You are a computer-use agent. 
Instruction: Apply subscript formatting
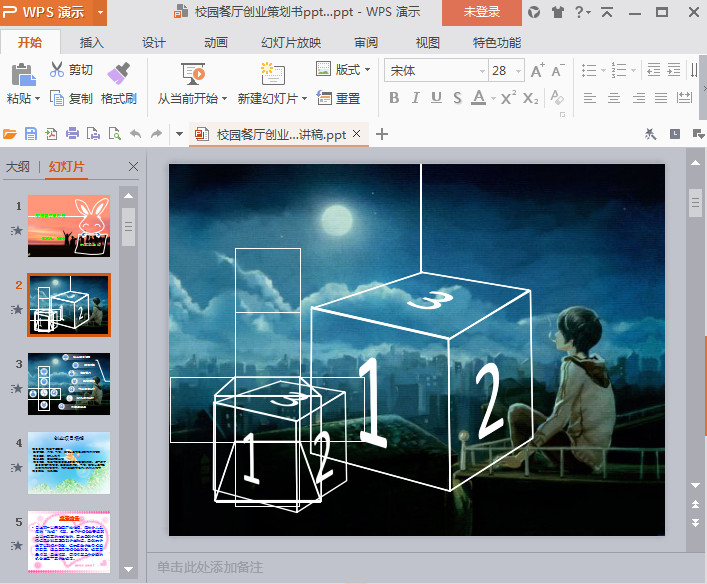[531, 98]
